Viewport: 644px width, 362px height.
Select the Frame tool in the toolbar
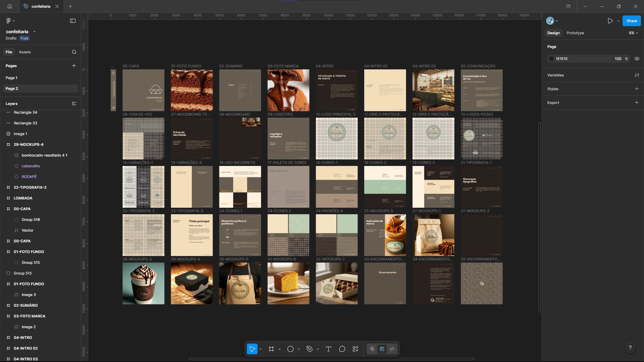pyautogui.click(x=271, y=349)
